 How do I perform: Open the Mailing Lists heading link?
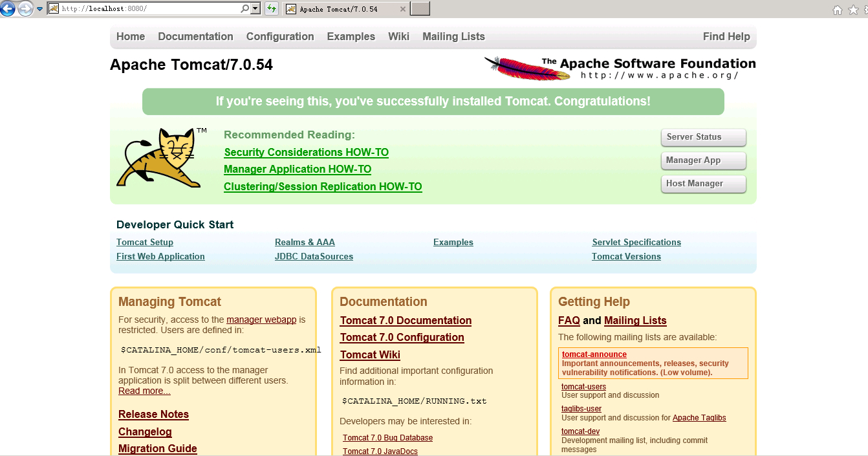pyautogui.click(x=635, y=321)
